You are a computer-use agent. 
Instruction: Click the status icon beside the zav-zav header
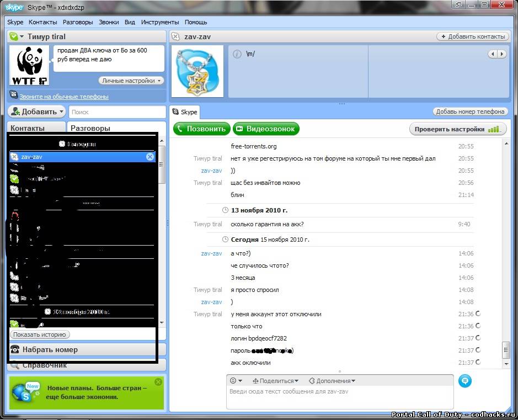175,36
